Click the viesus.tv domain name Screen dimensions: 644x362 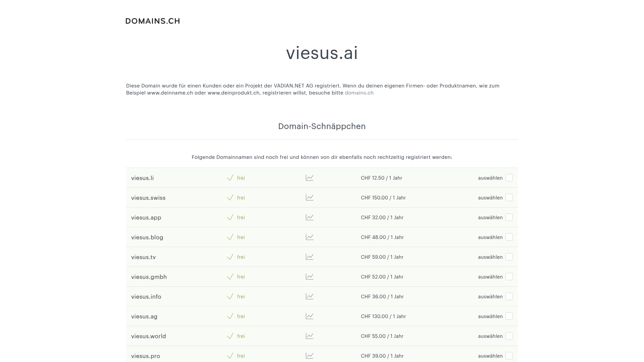click(x=144, y=257)
